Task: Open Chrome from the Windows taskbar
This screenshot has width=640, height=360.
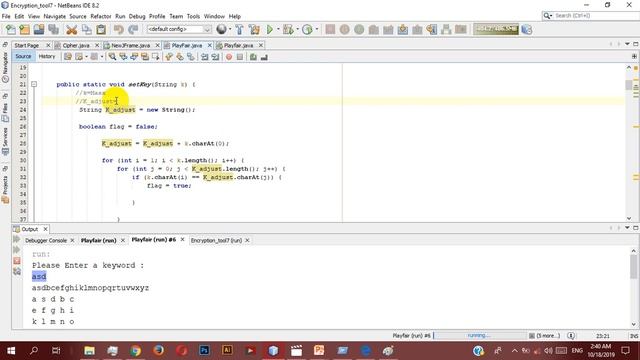Action: click(x=136, y=350)
